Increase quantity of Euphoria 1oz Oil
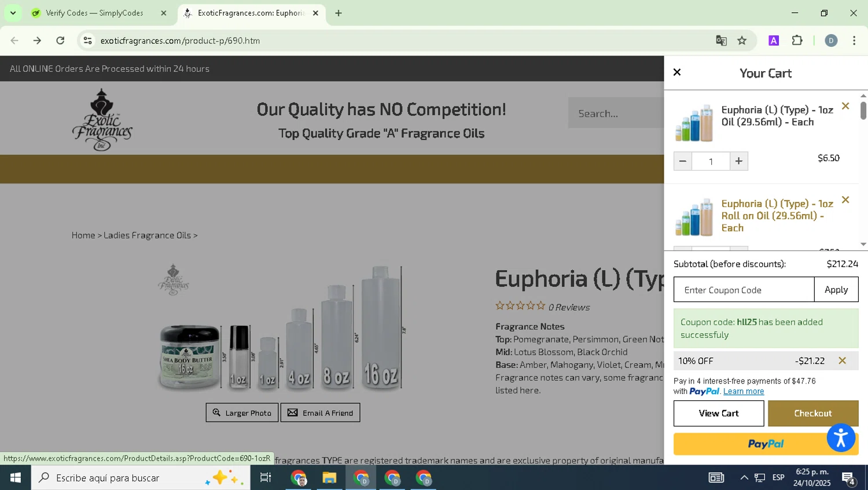Image resolution: width=868 pixels, height=490 pixels. [739, 161]
